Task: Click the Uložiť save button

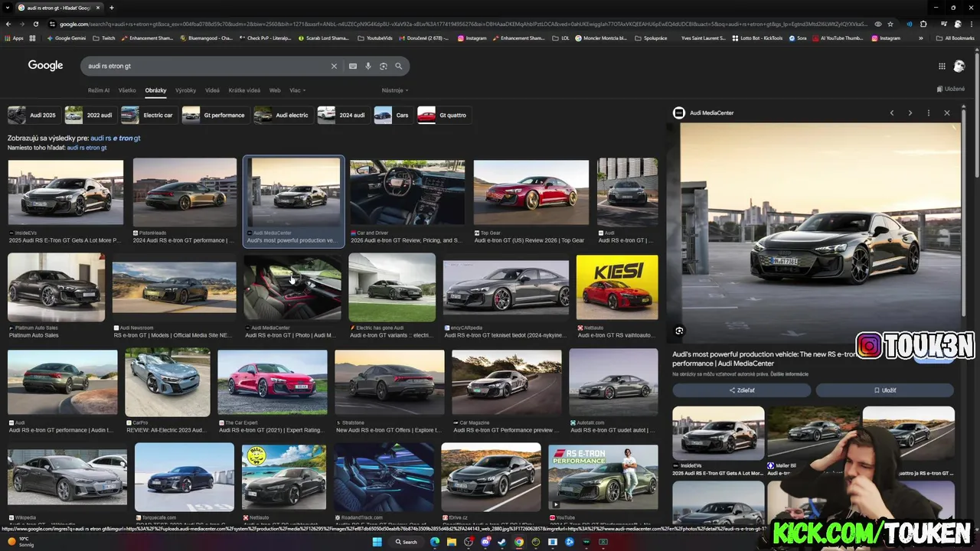Action: (884, 390)
